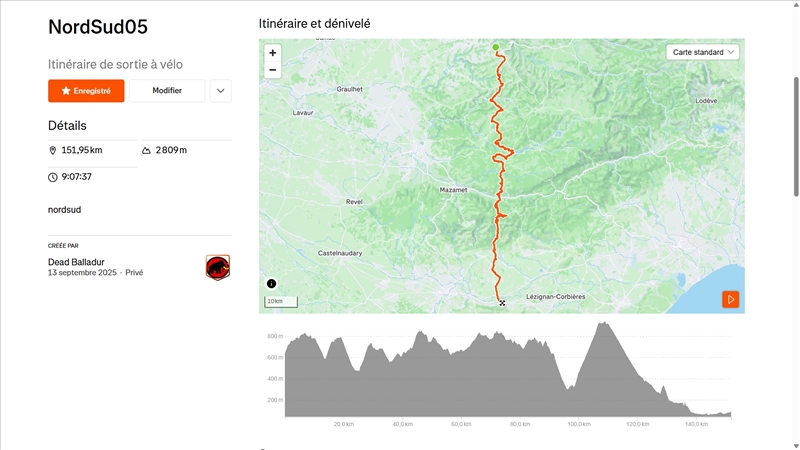Toggle the Enregistré star button
Viewport: 800px width, 450px height.
coord(86,91)
